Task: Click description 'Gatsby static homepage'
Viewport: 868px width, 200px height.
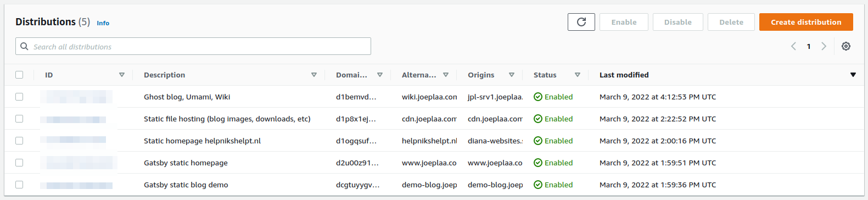Action: (x=186, y=163)
